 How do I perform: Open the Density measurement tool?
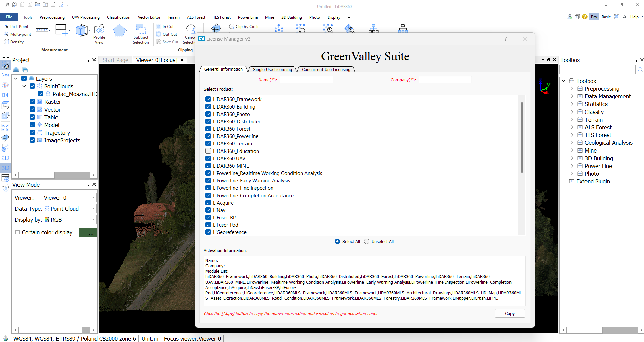14,42
